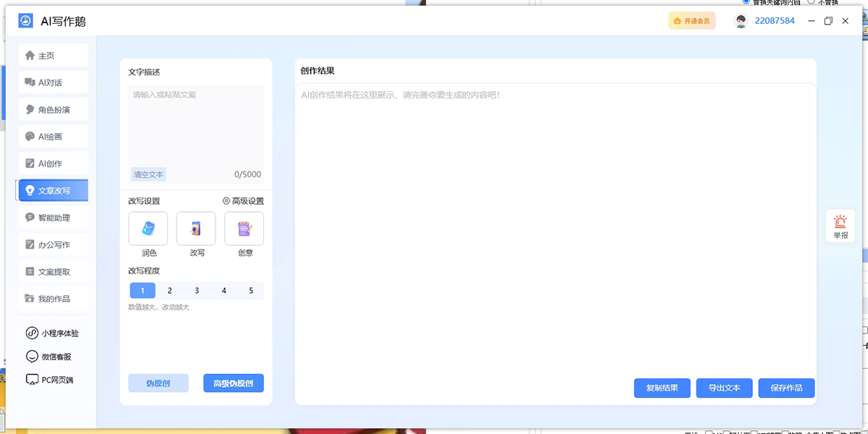
Task: Click 保存作品 button
Action: coord(787,388)
